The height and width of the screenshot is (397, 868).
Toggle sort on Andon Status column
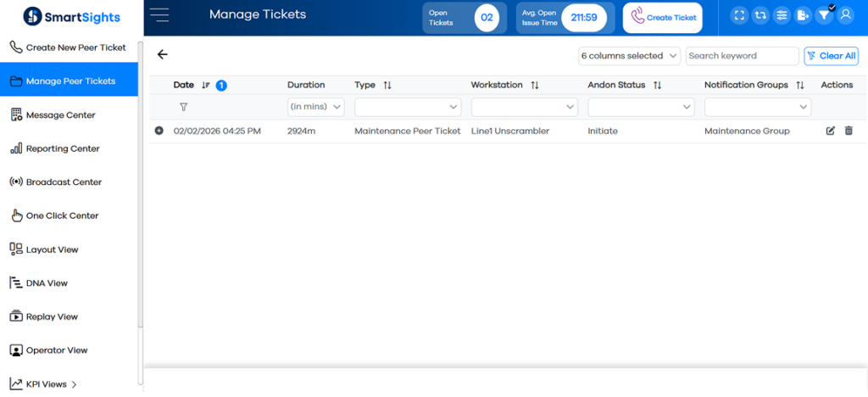pyautogui.click(x=657, y=86)
